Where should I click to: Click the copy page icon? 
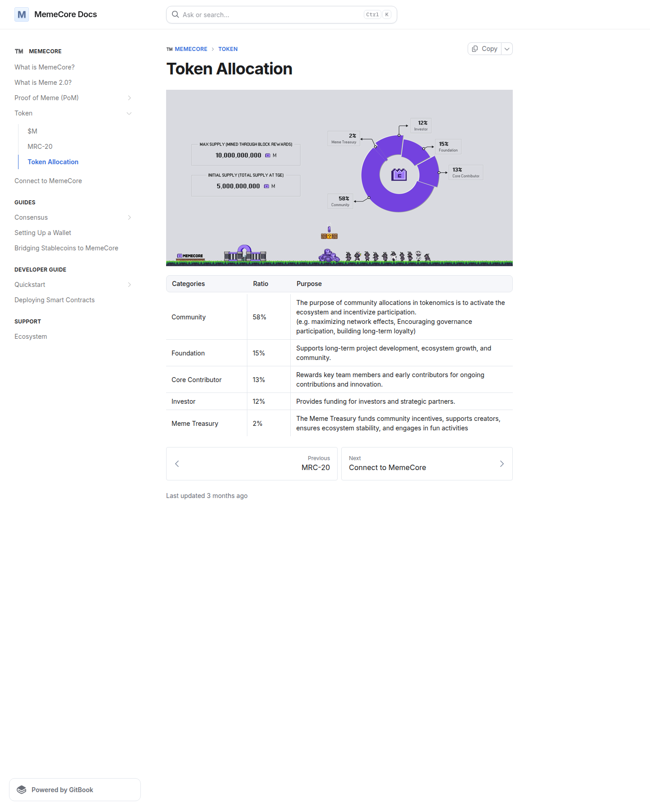pos(475,49)
